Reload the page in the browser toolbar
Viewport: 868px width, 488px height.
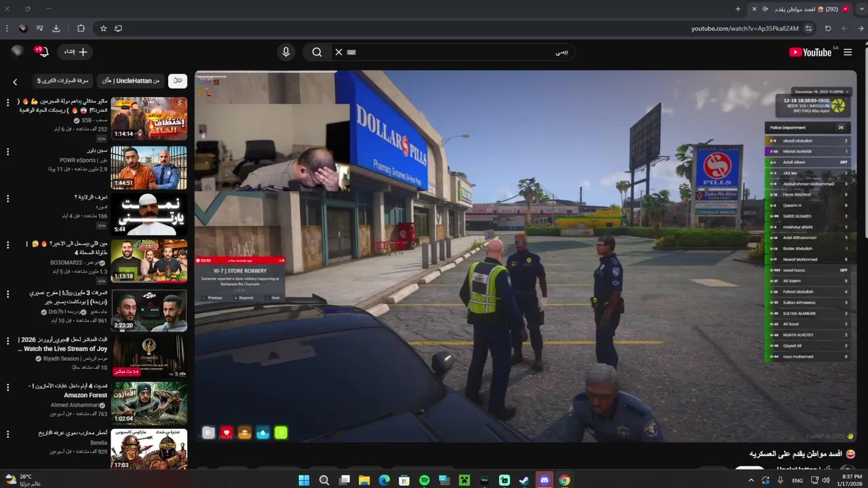click(828, 28)
